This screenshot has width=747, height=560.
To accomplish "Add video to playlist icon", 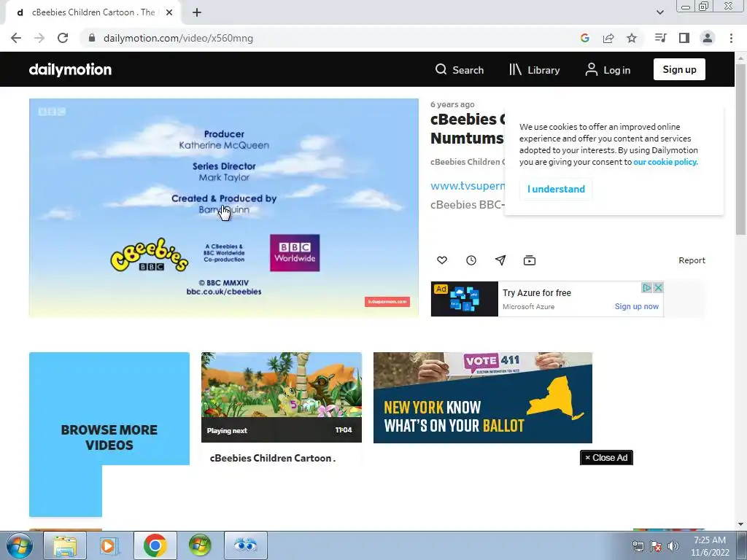I will (530, 260).
